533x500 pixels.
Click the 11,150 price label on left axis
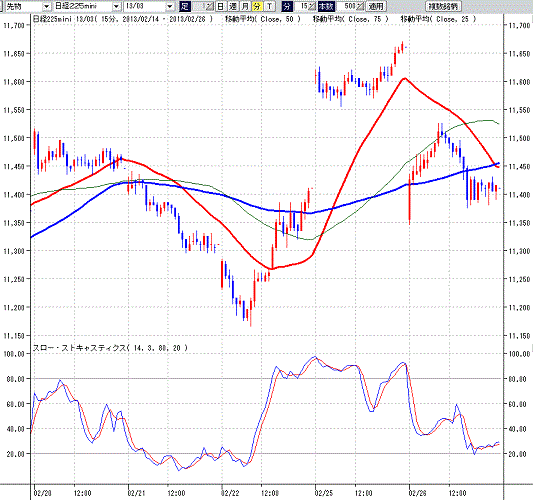tap(14, 336)
